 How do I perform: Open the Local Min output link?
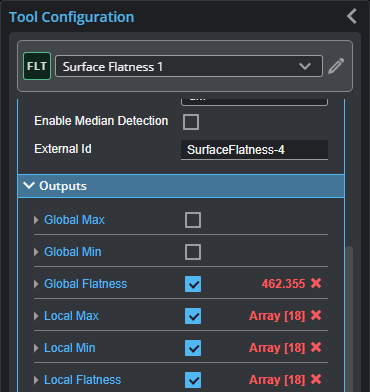click(70, 348)
